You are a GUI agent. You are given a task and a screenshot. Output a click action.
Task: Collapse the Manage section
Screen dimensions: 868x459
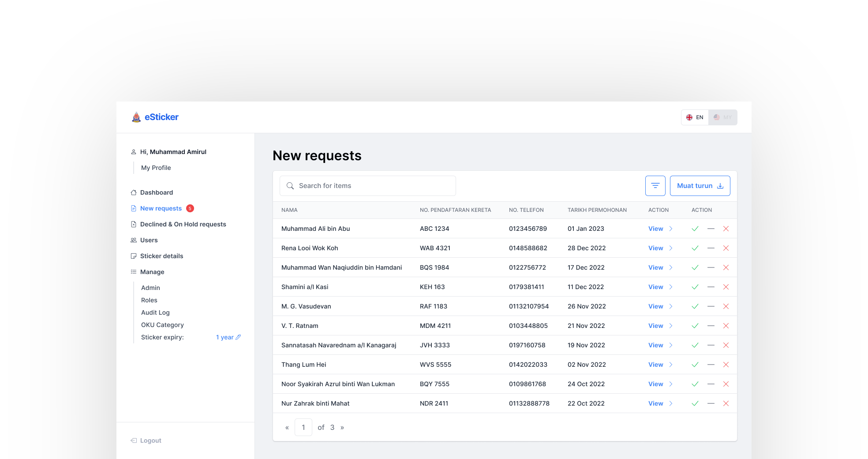[x=147, y=272]
